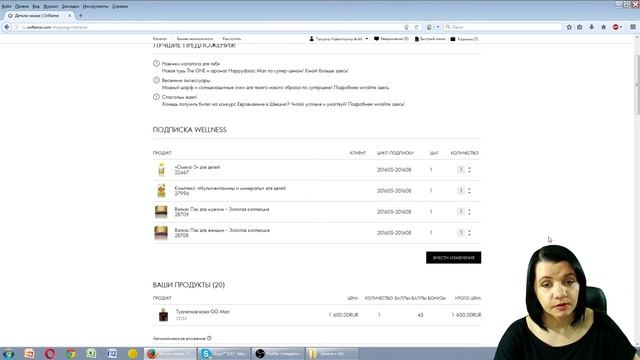Screen dimensions: 640x360
Task: Open the help icon next to Автоматическое вложение
Action: pyautogui.click(x=209, y=338)
